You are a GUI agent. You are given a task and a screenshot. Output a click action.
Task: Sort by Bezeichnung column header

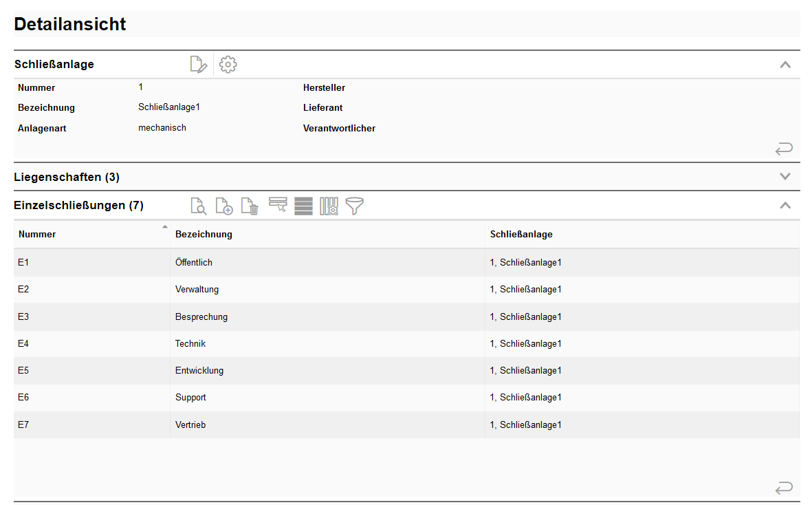click(x=204, y=234)
